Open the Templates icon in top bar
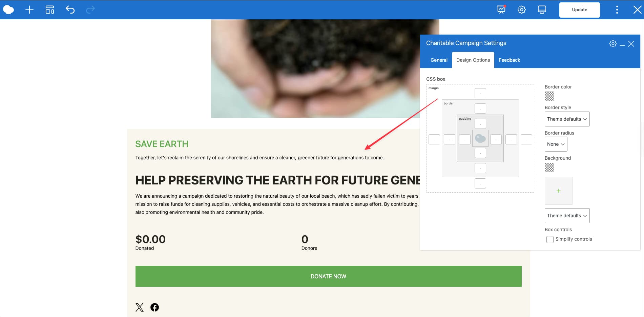The height and width of the screenshot is (317, 644). pyautogui.click(x=50, y=10)
